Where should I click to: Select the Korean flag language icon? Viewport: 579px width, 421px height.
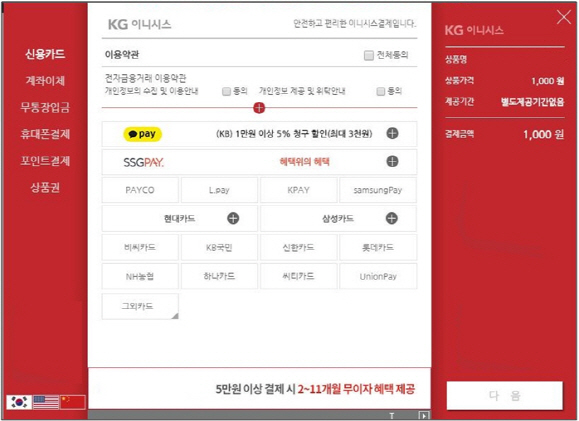tap(19, 402)
